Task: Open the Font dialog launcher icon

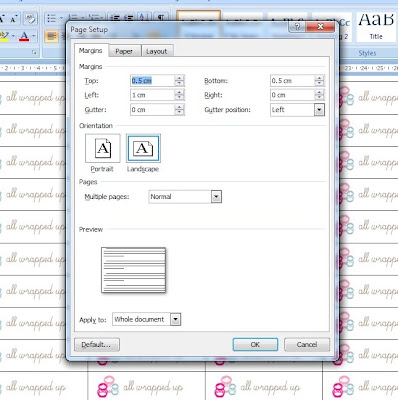Action: (34, 52)
